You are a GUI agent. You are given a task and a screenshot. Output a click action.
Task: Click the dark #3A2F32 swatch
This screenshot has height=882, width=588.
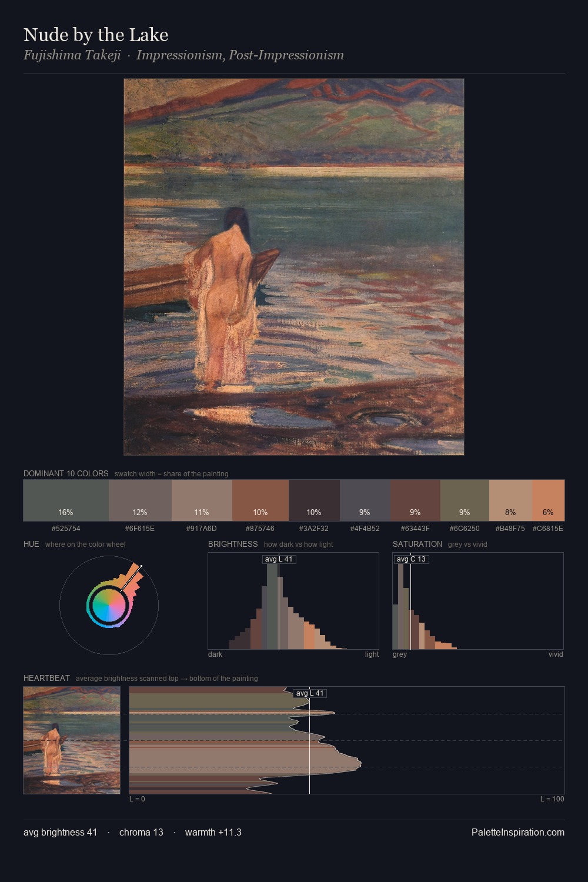314,500
